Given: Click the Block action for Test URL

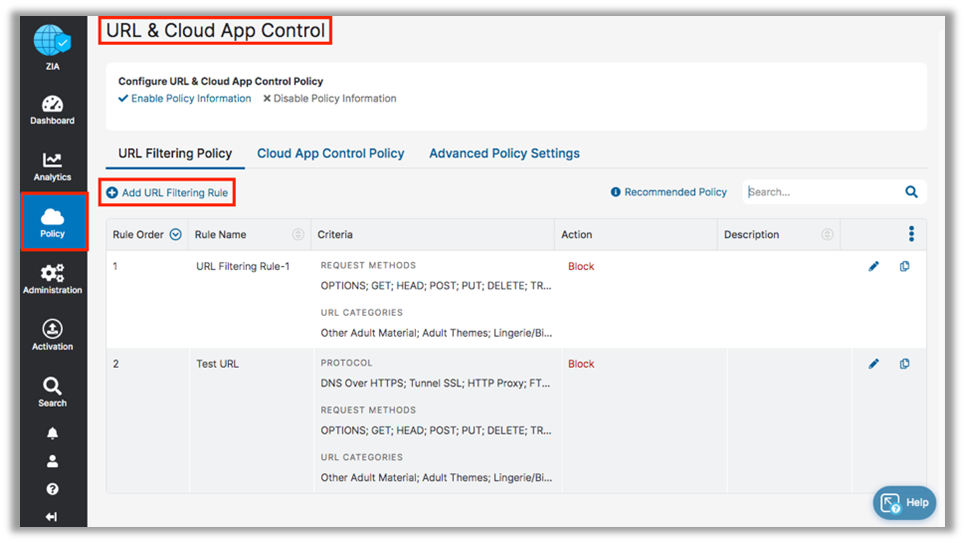Looking at the screenshot, I should (x=581, y=364).
